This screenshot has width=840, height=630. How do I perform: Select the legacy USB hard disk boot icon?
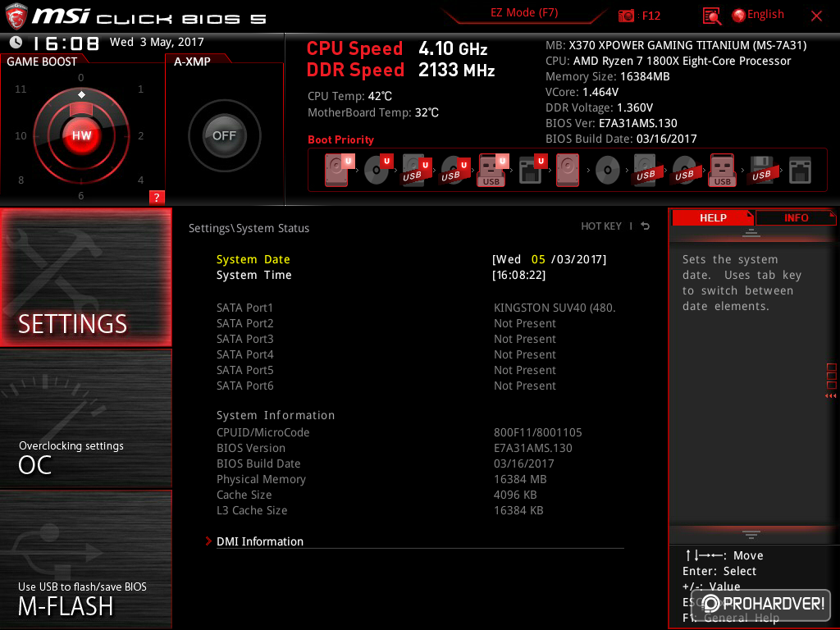pyautogui.click(x=646, y=170)
